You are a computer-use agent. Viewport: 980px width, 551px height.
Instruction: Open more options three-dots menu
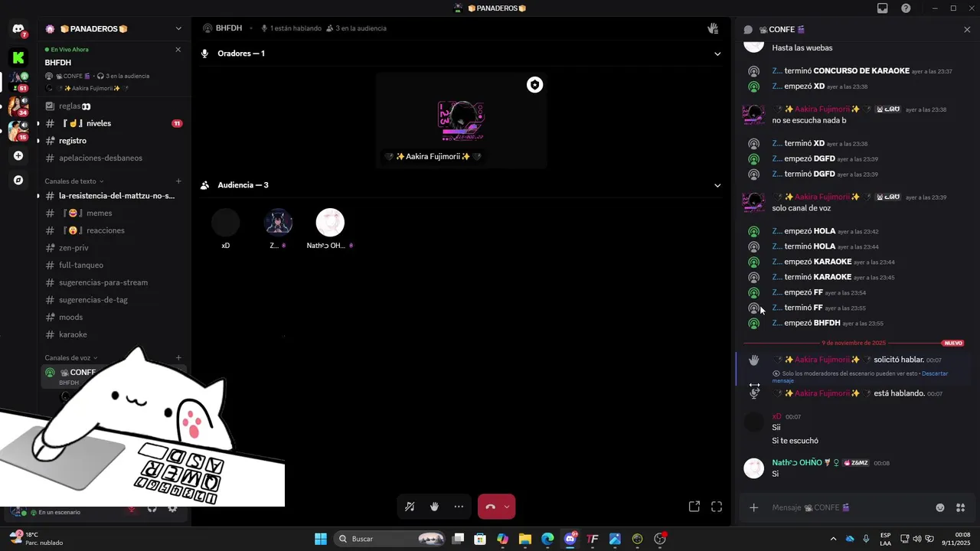pos(459,507)
